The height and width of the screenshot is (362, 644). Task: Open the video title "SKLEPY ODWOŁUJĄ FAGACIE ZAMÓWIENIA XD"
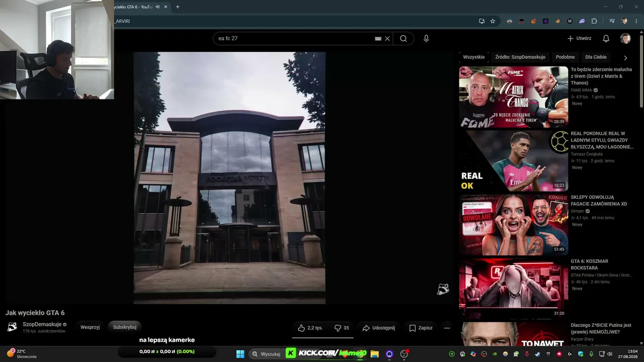(x=599, y=201)
